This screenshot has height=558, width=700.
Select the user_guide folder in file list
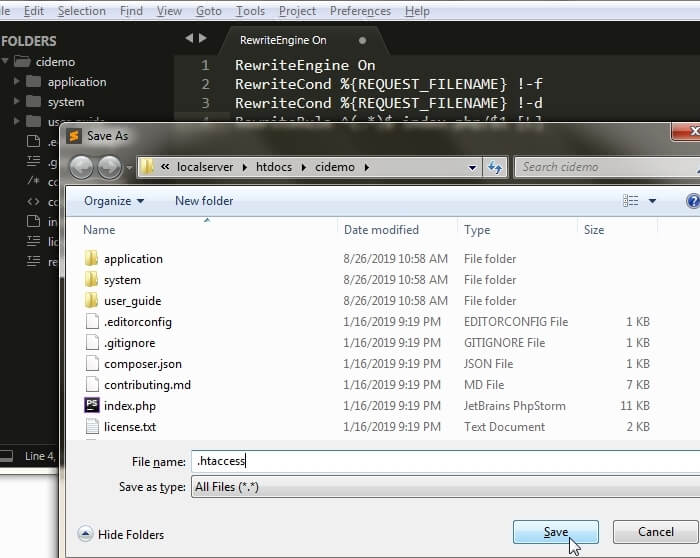coord(132,301)
